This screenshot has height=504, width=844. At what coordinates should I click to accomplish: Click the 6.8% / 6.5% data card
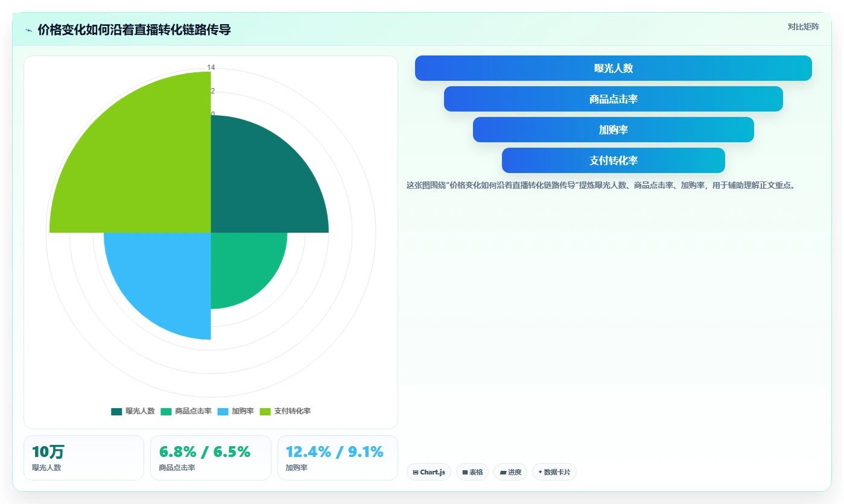pos(211,458)
